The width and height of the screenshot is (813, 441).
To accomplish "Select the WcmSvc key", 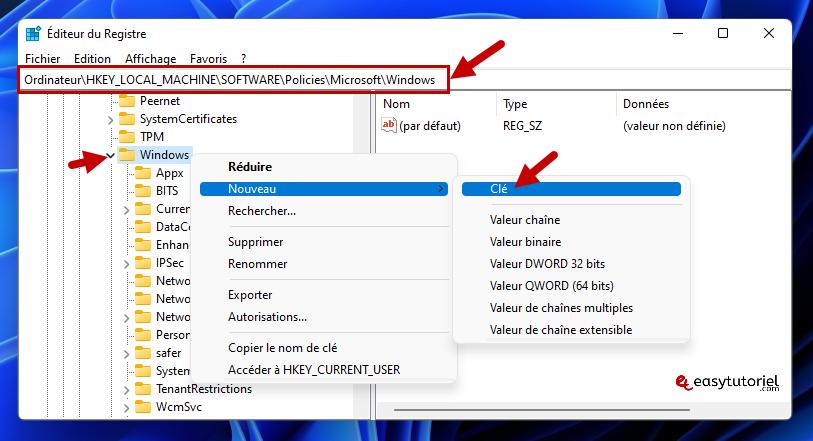I will pyautogui.click(x=179, y=407).
